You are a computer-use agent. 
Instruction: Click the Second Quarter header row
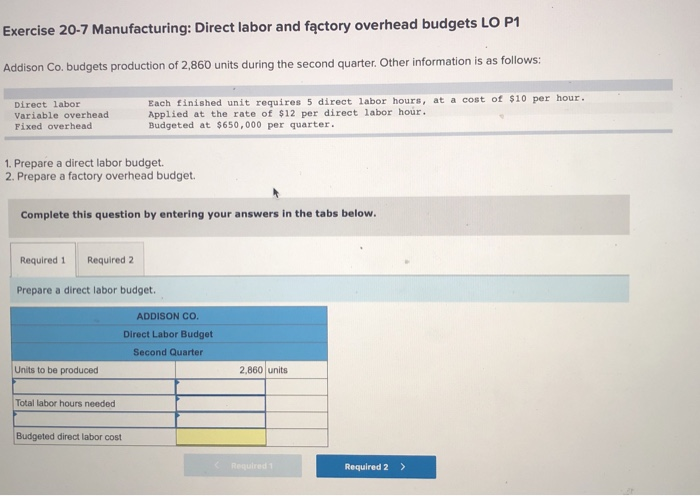(x=169, y=352)
